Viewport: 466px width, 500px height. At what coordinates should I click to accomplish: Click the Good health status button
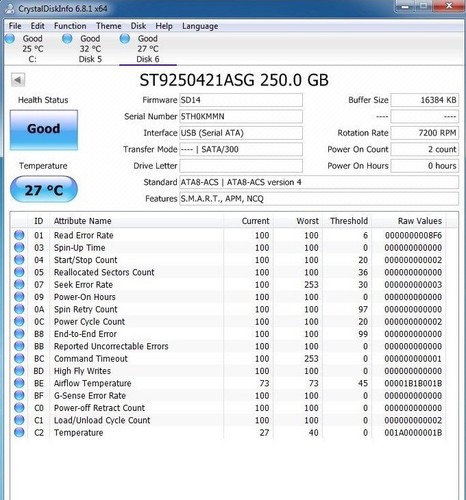(x=44, y=130)
